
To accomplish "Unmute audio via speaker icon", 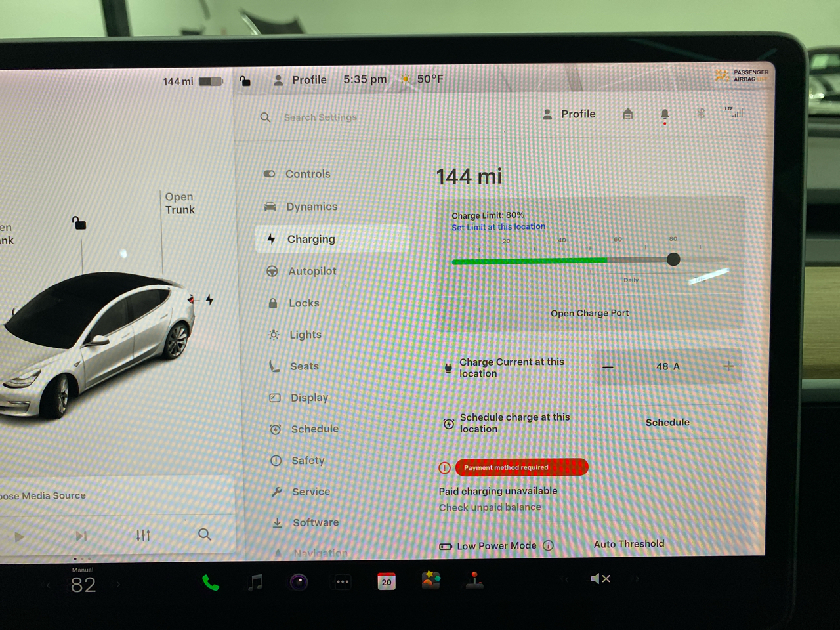I will tap(599, 579).
